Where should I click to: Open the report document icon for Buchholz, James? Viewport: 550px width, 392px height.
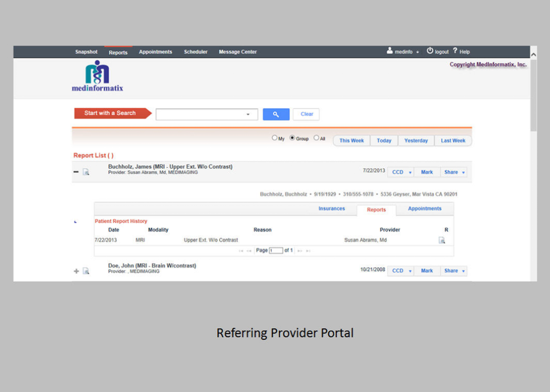(86, 172)
